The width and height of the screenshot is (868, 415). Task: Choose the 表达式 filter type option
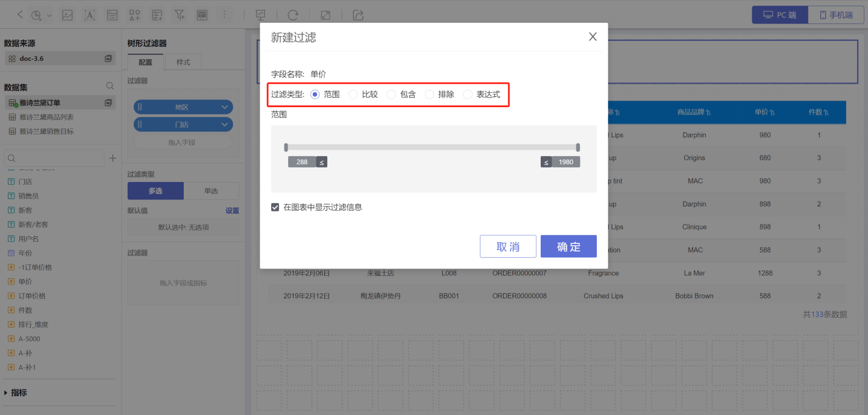coord(468,95)
